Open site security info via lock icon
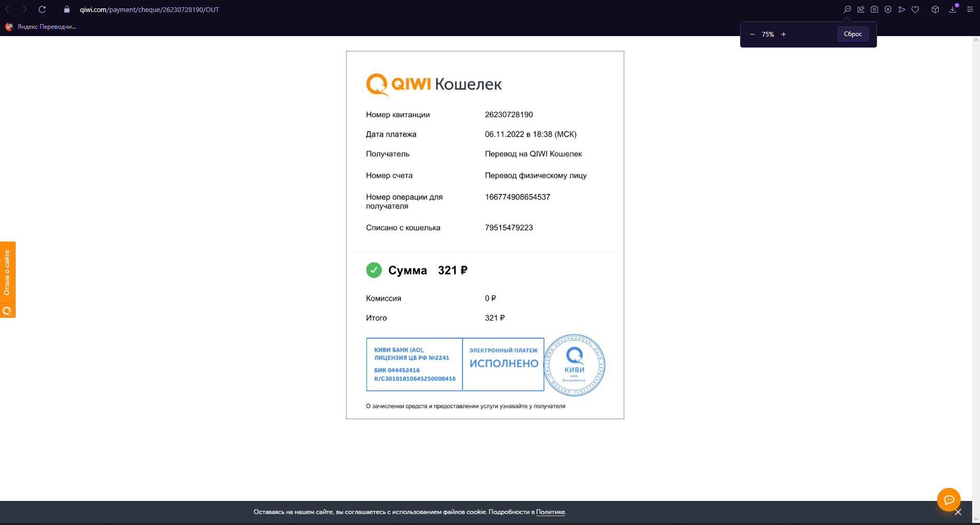The height and width of the screenshot is (525, 980). pos(67,9)
